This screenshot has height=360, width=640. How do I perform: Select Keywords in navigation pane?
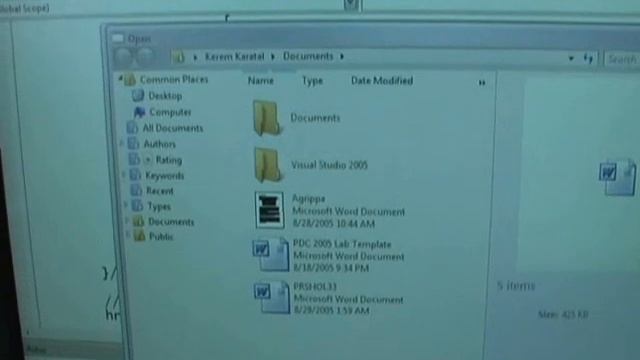tap(164, 176)
